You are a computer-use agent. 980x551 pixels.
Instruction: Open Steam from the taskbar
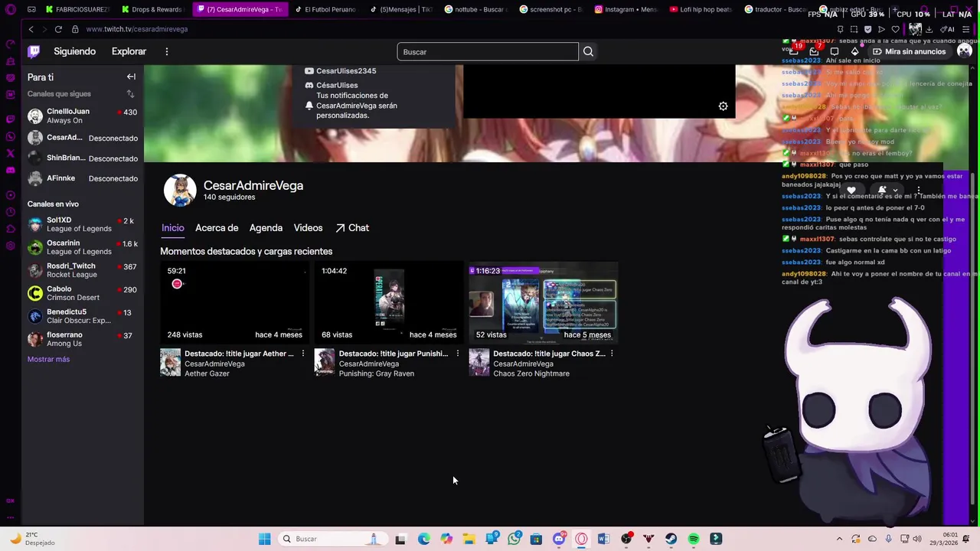671,539
